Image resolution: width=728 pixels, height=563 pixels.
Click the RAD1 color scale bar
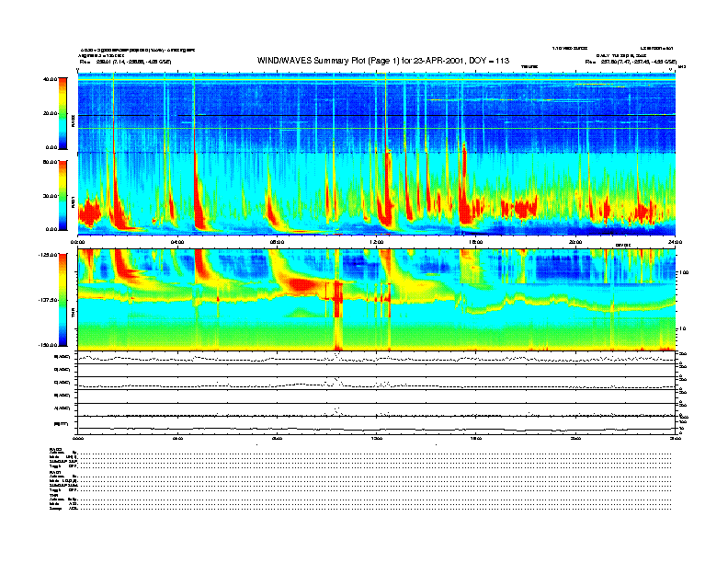coord(63,195)
